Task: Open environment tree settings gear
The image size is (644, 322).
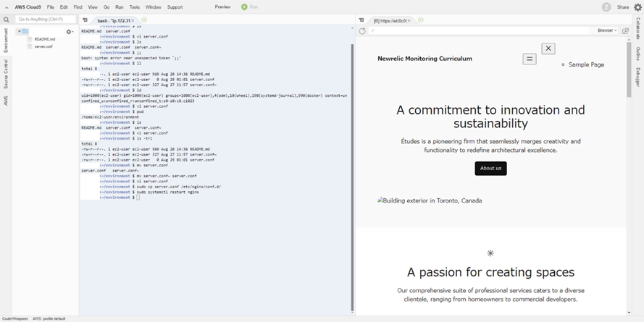Action: click(x=69, y=32)
